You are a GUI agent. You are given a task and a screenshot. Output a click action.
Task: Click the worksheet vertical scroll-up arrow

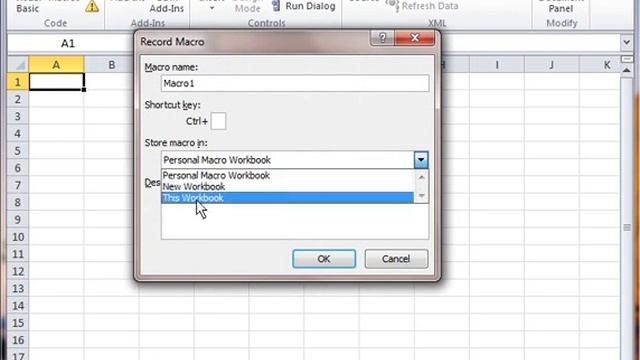pyautogui.click(x=627, y=70)
